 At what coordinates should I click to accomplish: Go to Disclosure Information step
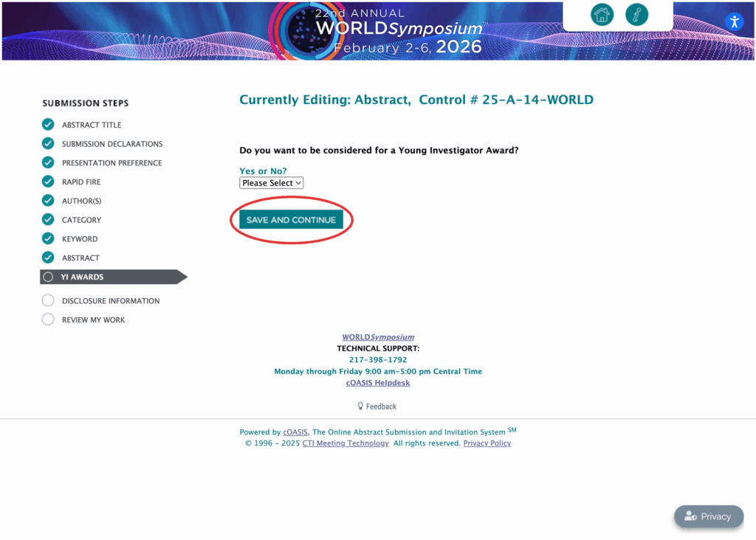coord(111,301)
